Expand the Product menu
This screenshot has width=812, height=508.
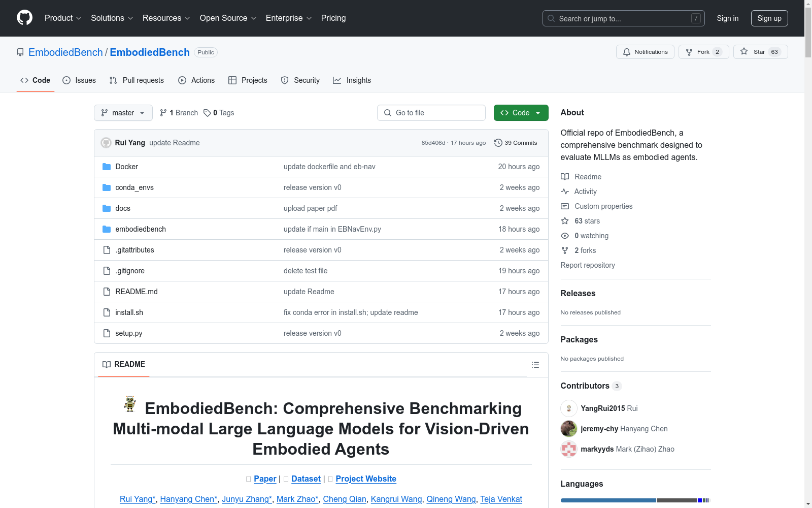pyautogui.click(x=63, y=18)
